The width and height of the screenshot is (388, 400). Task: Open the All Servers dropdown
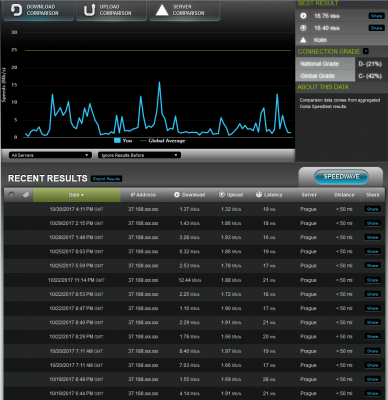(x=50, y=155)
